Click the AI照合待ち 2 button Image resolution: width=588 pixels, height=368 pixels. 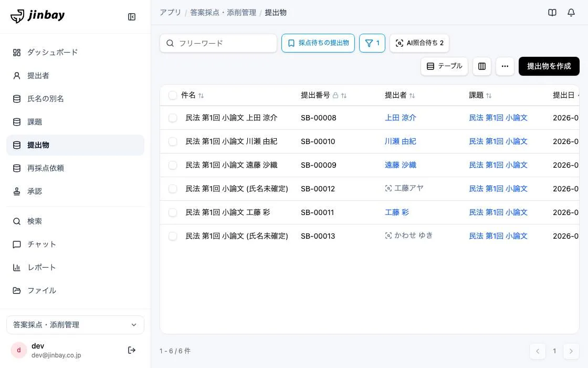(x=419, y=43)
